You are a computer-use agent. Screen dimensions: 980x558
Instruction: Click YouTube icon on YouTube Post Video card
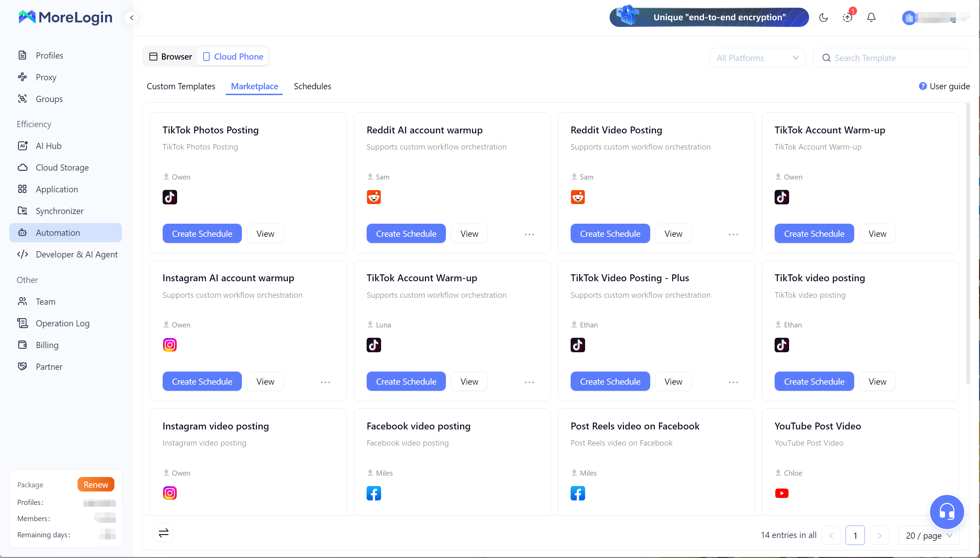782,493
